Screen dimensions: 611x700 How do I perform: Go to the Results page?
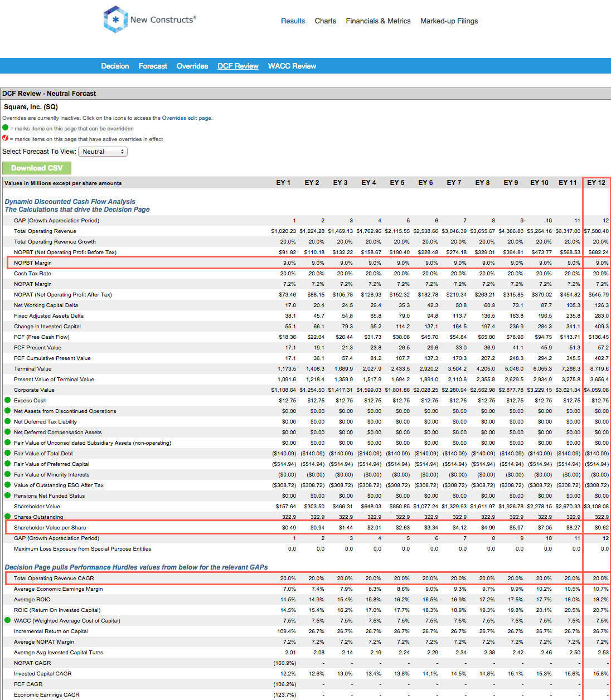coord(293,21)
